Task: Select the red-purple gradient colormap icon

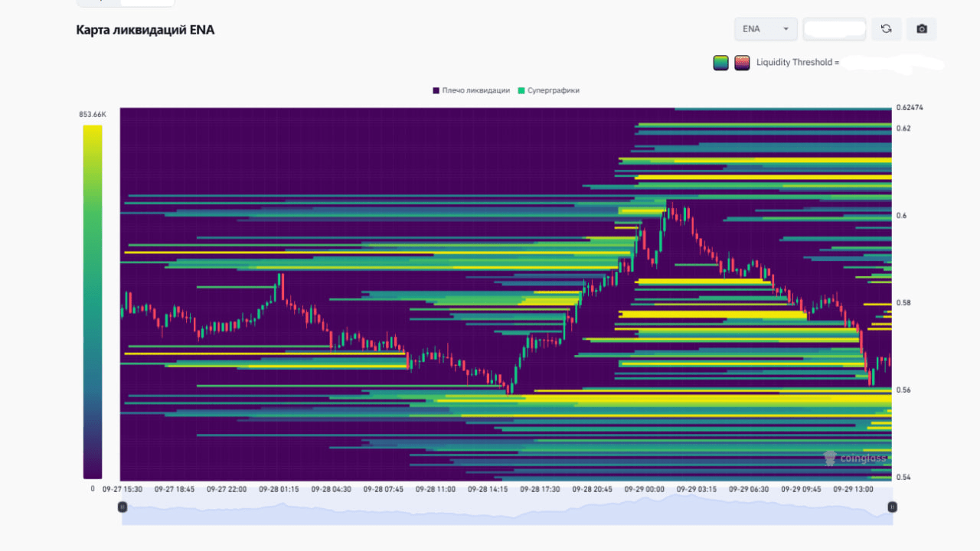Action: click(x=742, y=62)
